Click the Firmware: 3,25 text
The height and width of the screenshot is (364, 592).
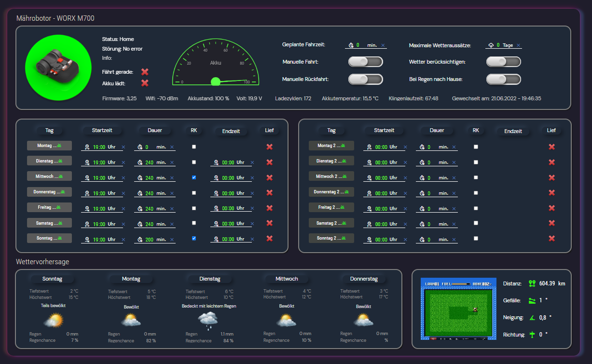pos(120,98)
